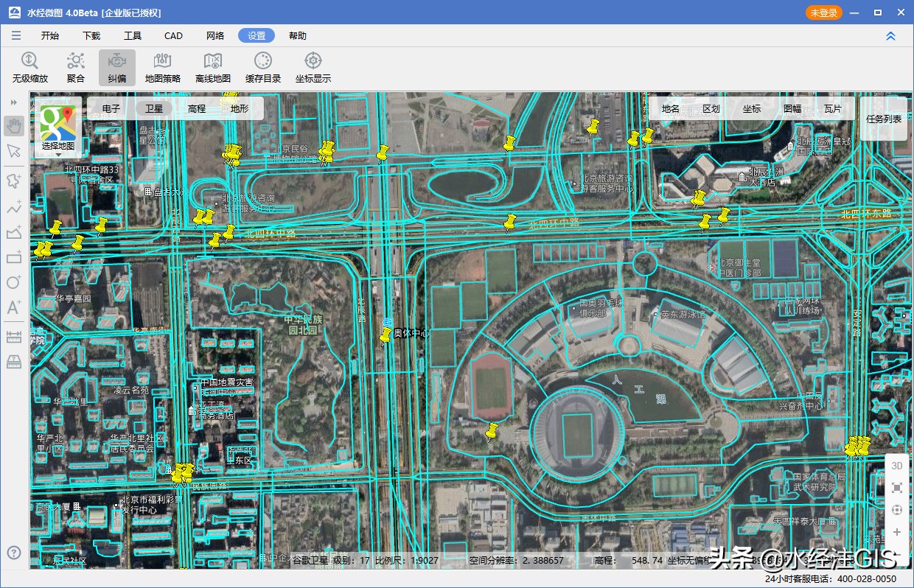Toggle the 区划 district boundaries overlay
914x588 pixels.
711,108
